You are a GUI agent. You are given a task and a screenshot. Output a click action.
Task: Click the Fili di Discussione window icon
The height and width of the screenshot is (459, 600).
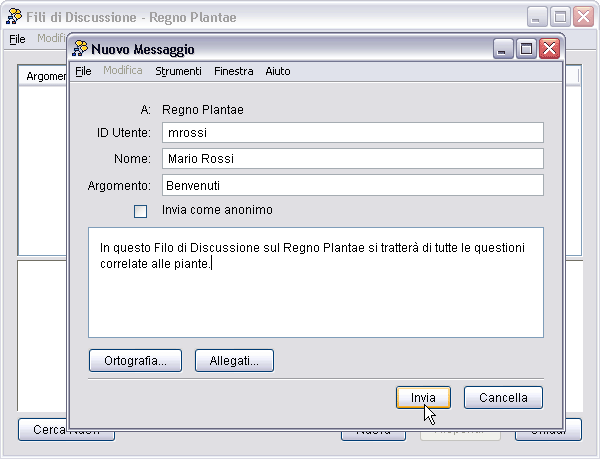[15, 17]
